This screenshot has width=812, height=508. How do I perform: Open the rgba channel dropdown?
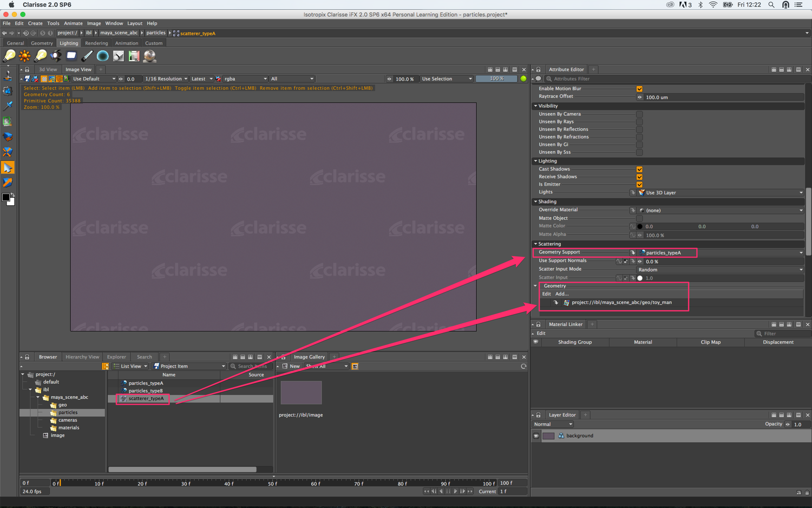click(x=246, y=79)
